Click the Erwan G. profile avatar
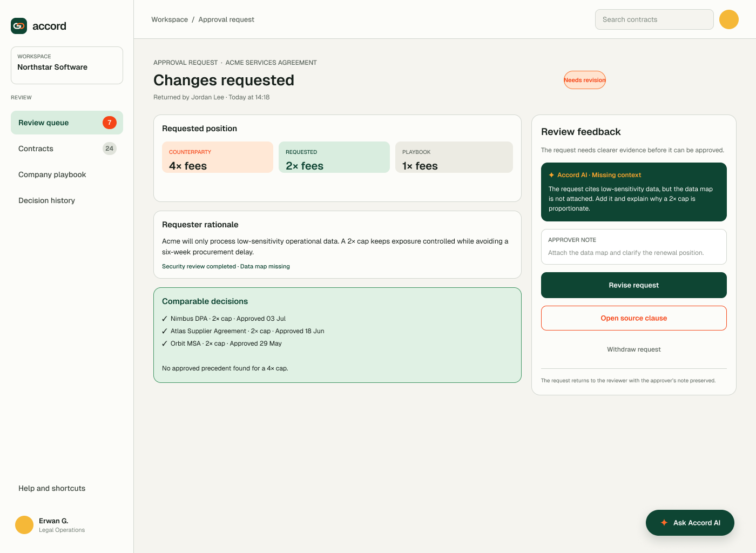The height and width of the screenshot is (553, 756). click(24, 525)
